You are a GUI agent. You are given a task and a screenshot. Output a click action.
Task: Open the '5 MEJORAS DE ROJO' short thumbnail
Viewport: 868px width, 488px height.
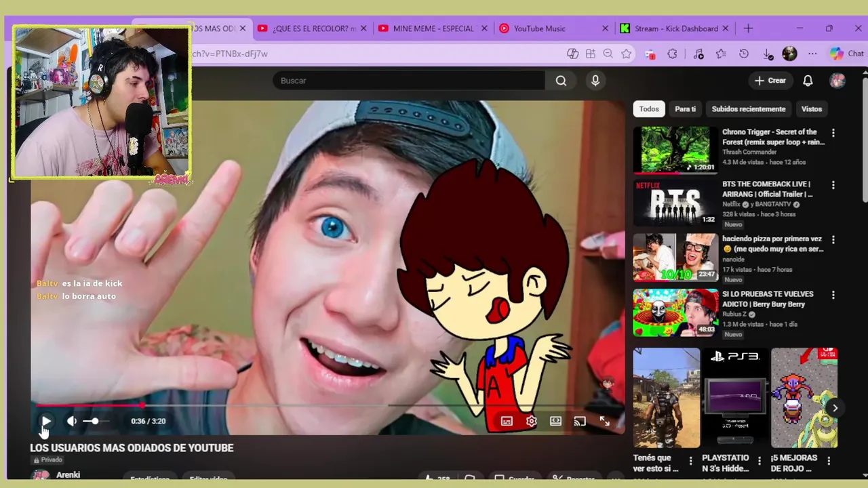click(x=804, y=398)
